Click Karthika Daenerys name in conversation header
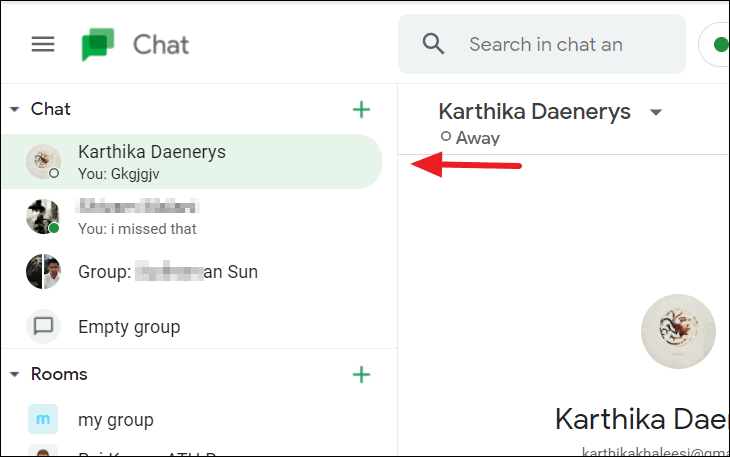This screenshot has height=457, width=730. [x=534, y=112]
